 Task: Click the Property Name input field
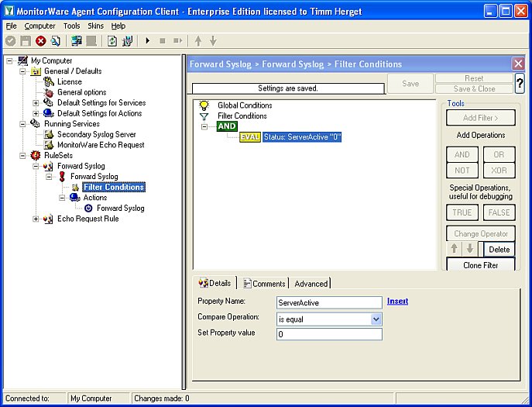coord(329,302)
